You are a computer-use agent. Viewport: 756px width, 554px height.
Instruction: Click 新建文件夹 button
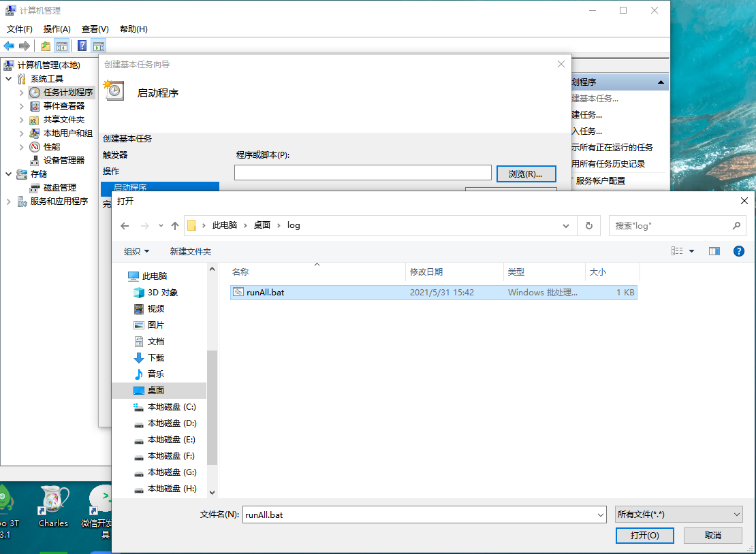pyautogui.click(x=191, y=251)
